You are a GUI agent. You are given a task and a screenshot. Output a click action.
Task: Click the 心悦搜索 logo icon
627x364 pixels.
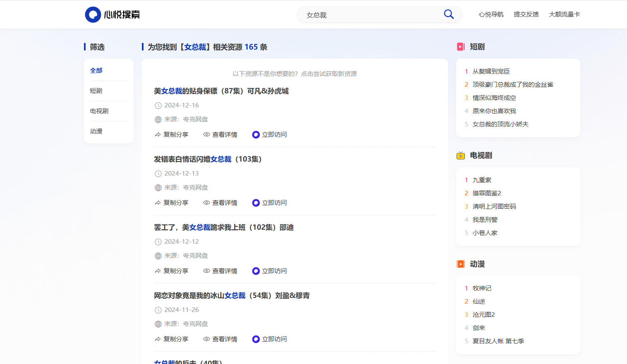point(93,14)
